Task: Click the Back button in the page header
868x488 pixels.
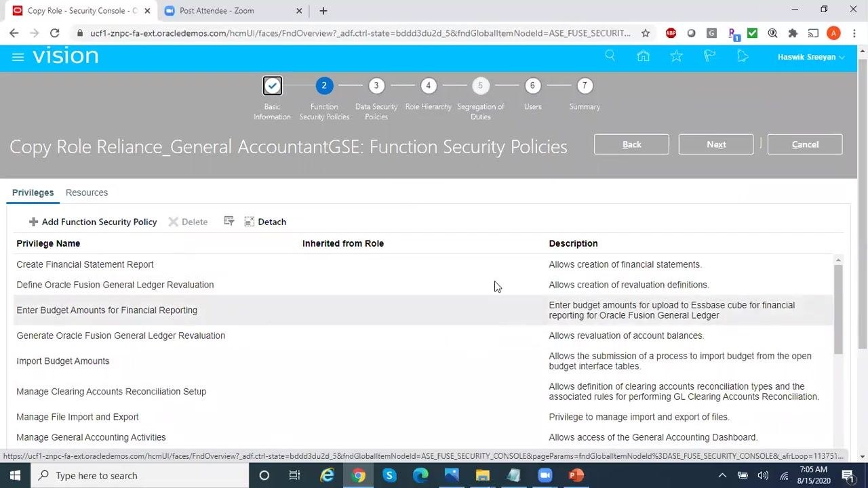Action: 631,144
